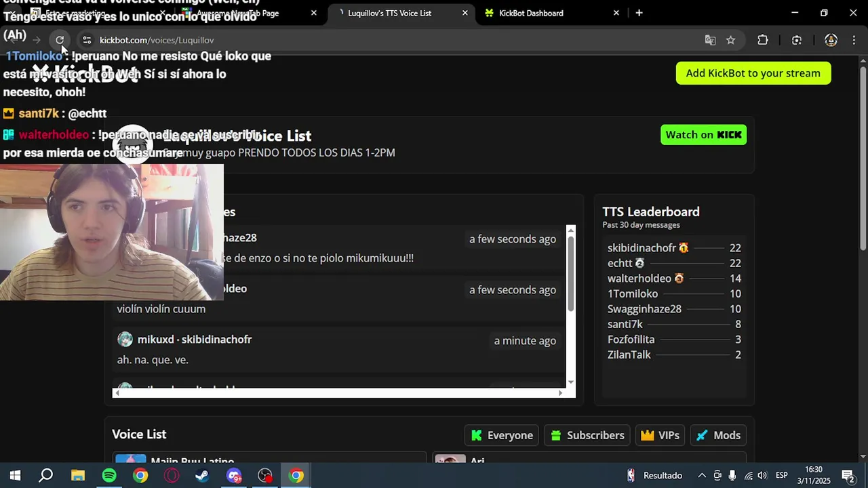Open site information icon beside the URL
This screenshot has width=868, height=488.
pyautogui.click(x=87, y=40)
